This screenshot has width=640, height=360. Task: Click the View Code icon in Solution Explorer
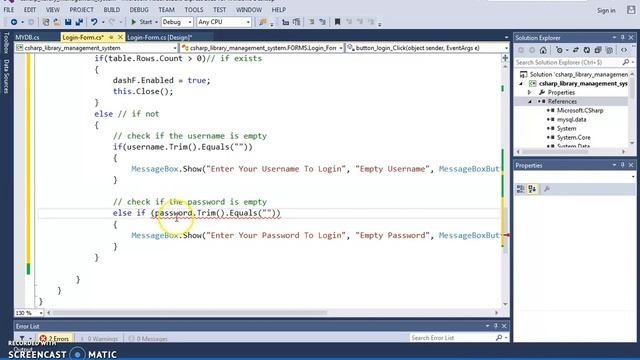(624, 50)
